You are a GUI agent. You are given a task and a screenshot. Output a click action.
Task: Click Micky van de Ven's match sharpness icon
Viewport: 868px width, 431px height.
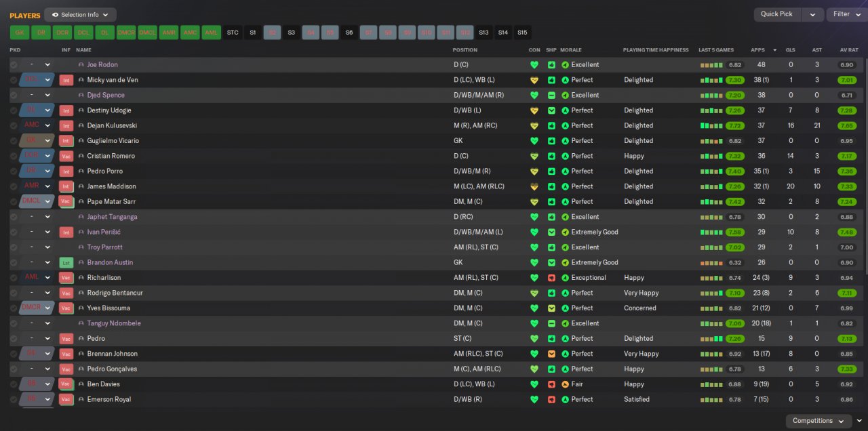(551, 80)
